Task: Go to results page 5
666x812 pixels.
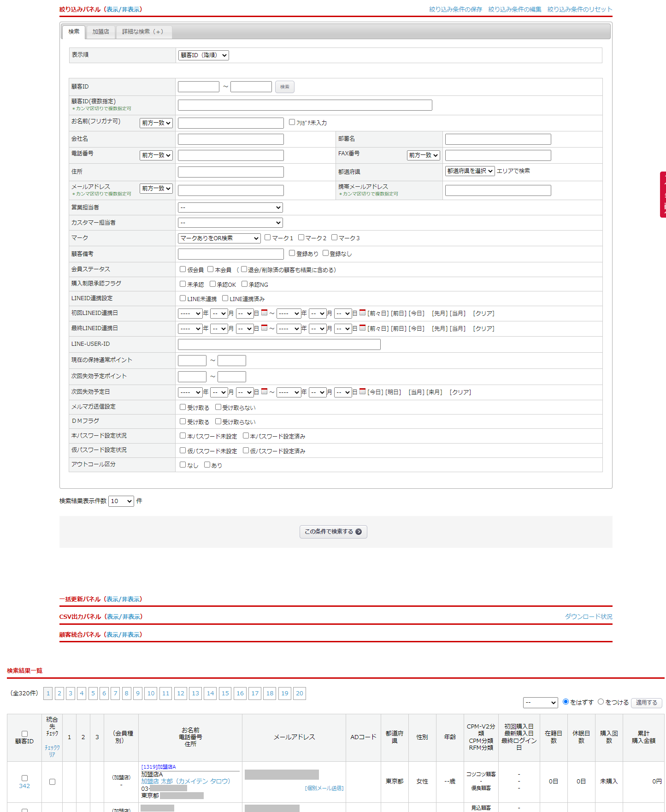Action: (93, 693)
